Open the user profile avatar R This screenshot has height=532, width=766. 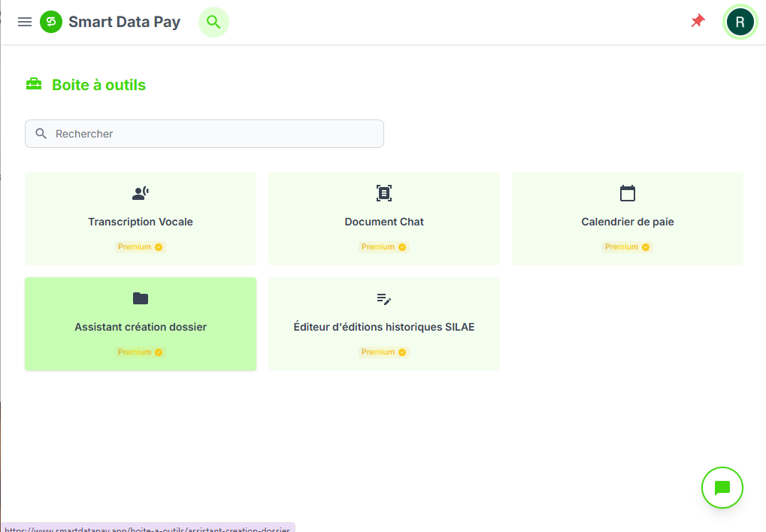coord(740,22)
